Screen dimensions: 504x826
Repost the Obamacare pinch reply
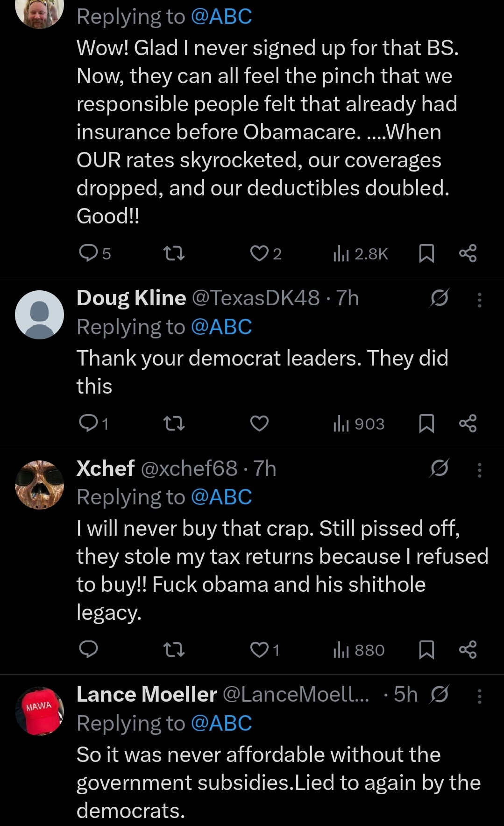coord(174,253)
